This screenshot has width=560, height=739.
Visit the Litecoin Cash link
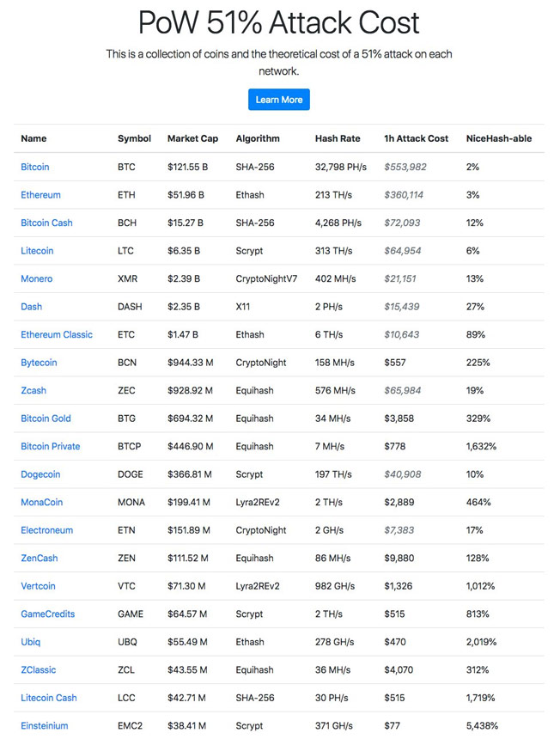(x=49, y=698)
